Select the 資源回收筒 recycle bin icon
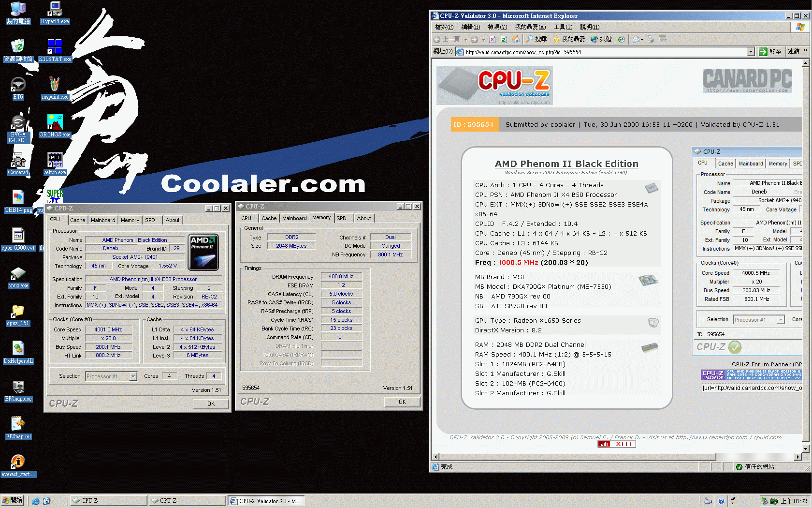812x508 pixels. click(18, 50)
